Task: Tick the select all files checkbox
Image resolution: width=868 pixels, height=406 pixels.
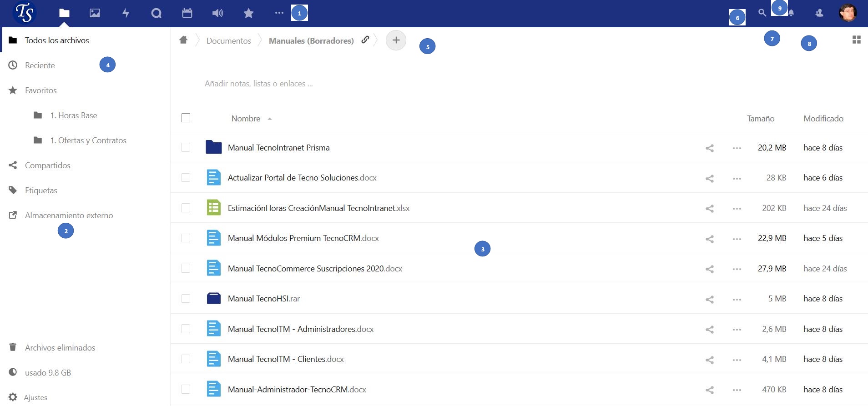Action: [186, 118]
